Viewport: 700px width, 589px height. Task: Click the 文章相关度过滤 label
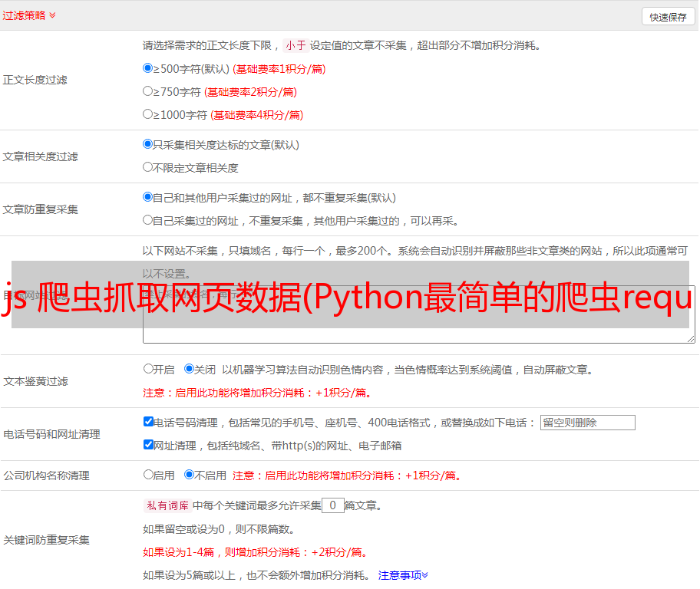pos(40,156)
